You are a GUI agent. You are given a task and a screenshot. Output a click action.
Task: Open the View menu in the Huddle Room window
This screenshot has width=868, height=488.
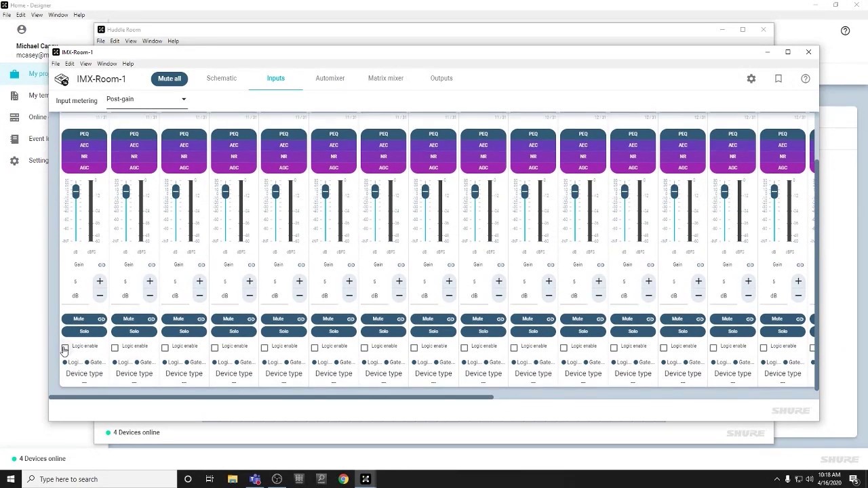coord(131,41)
